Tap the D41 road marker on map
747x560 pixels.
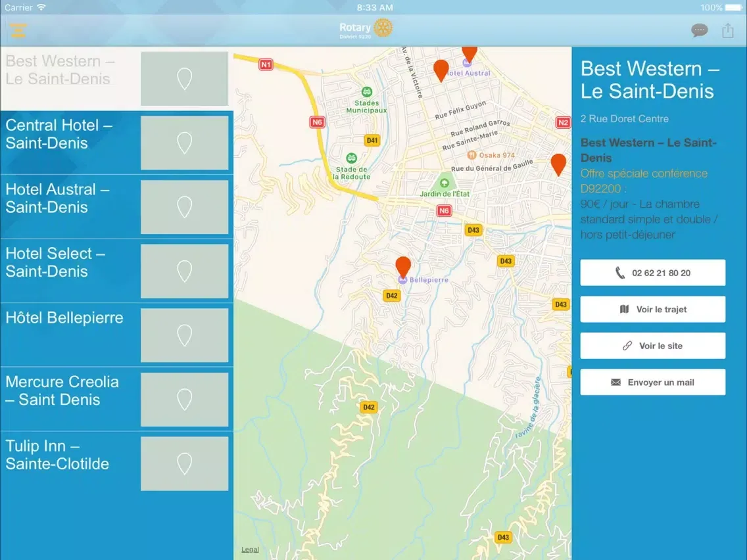coord(372,141)
